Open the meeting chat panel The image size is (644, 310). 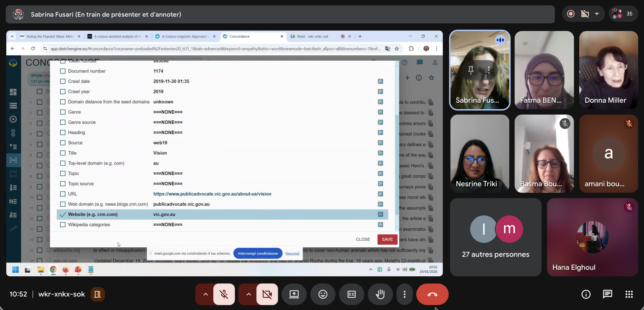(608, 294)
